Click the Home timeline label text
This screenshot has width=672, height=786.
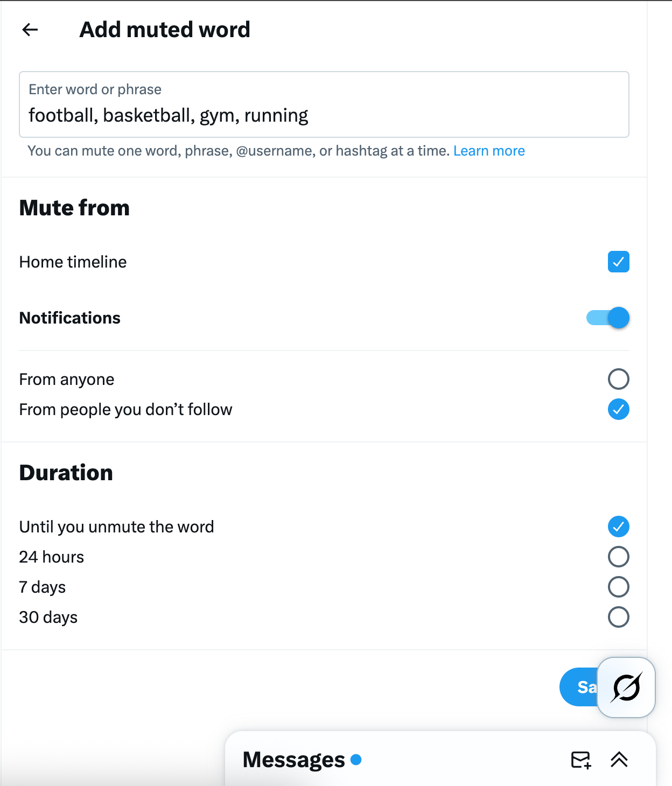(x=72, y=262)
